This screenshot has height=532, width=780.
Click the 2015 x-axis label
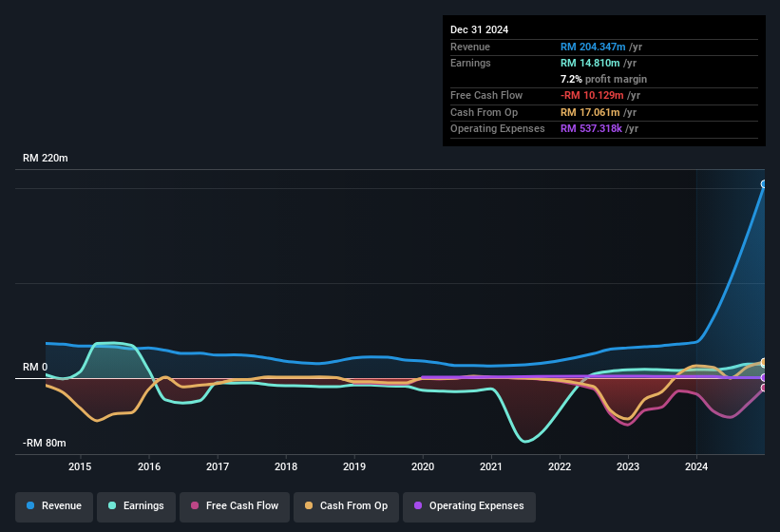pos(80,466)
